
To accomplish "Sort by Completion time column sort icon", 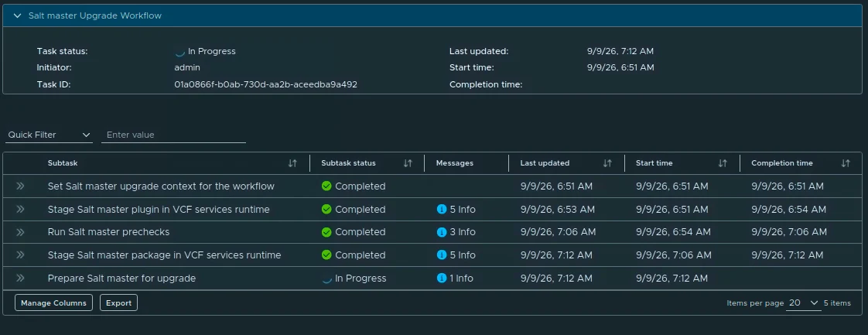I will click(x=846, y=163).
